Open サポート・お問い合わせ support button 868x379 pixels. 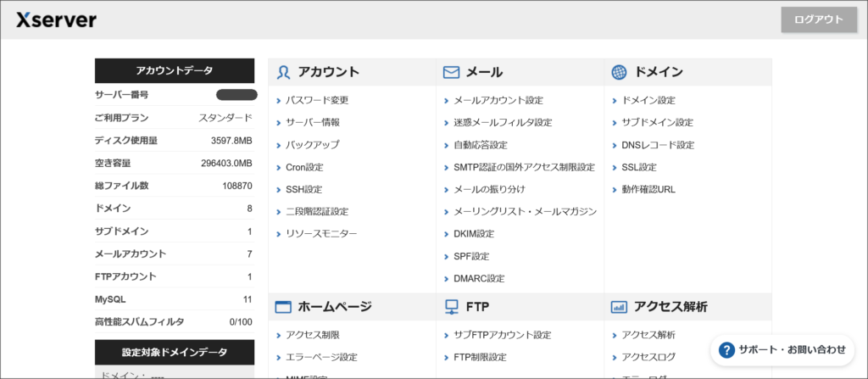coord(782,349)
